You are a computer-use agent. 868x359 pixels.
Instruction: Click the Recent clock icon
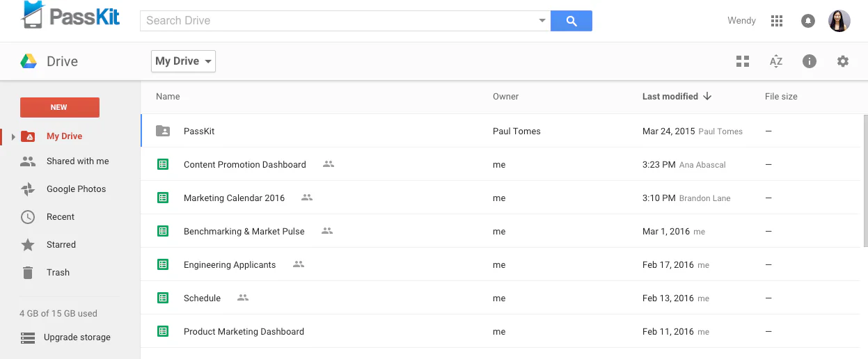point(28,217)
